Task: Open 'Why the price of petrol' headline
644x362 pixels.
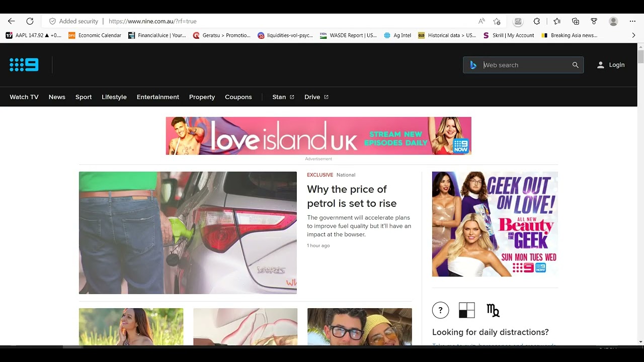Action: (352, 196)
